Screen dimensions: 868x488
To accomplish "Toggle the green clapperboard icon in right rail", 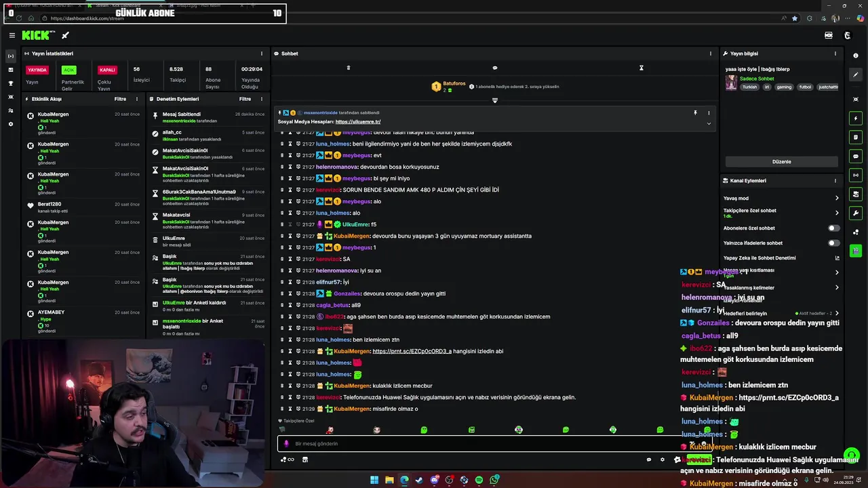I will click(856, 251).
